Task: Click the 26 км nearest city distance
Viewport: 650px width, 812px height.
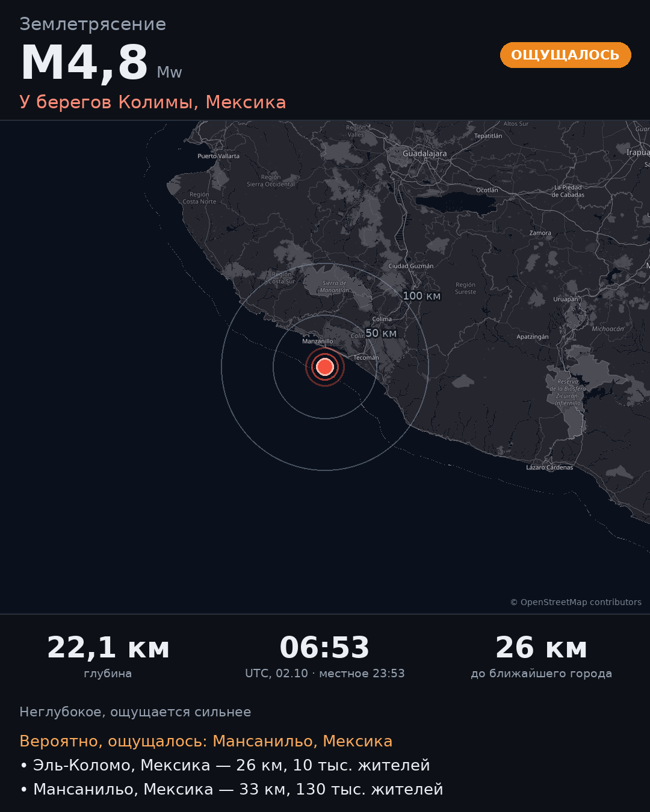Action: click(x=542, y=648)
